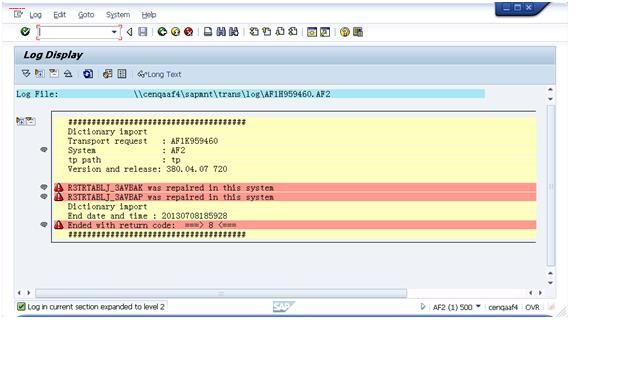Cancel with the red Cancel icon
The width and height of the screenshot is (634, 375).
coord(188,32)
